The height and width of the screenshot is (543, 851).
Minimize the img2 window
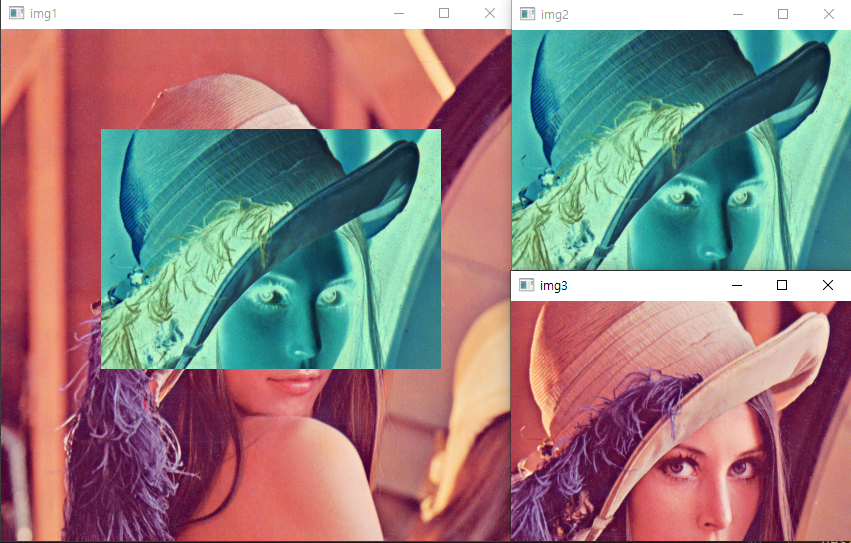pos(738,14)
